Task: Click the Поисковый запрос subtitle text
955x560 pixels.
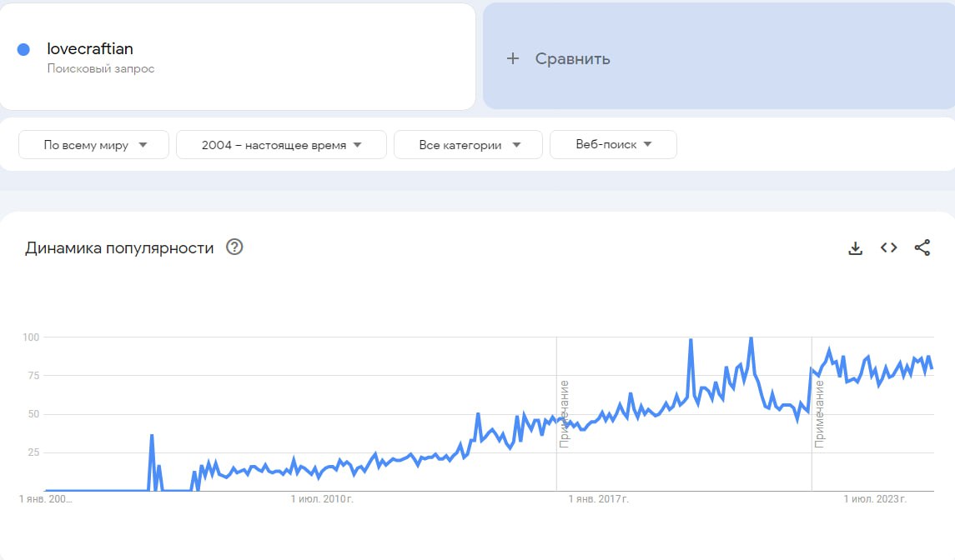Action: pyautogui.click(x=101, y=69)
